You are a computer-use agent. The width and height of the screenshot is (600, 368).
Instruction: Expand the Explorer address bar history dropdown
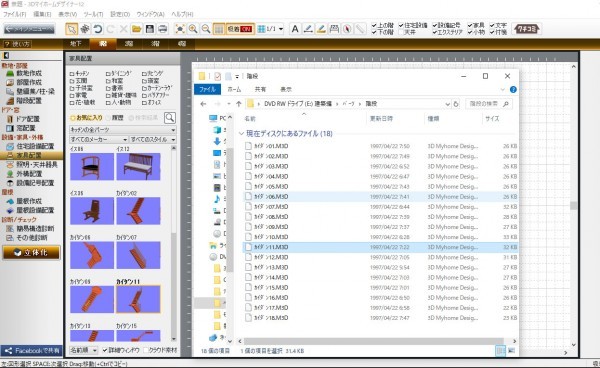447,104
